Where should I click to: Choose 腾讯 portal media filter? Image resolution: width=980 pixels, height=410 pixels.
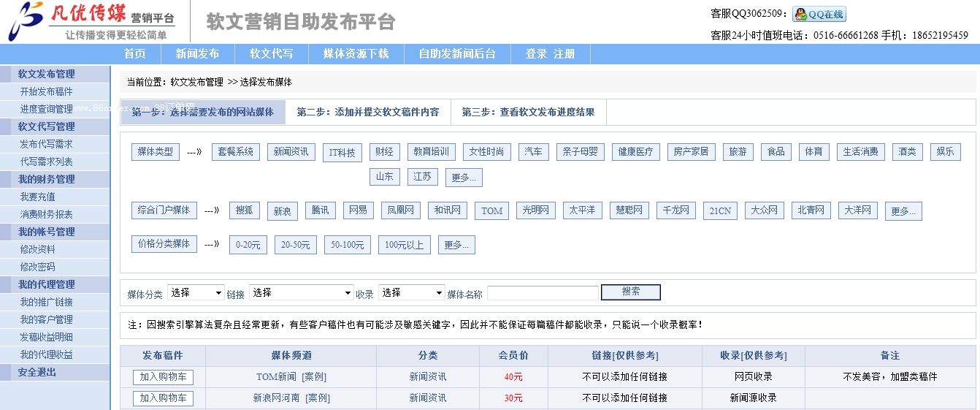(x=320, y=211)
